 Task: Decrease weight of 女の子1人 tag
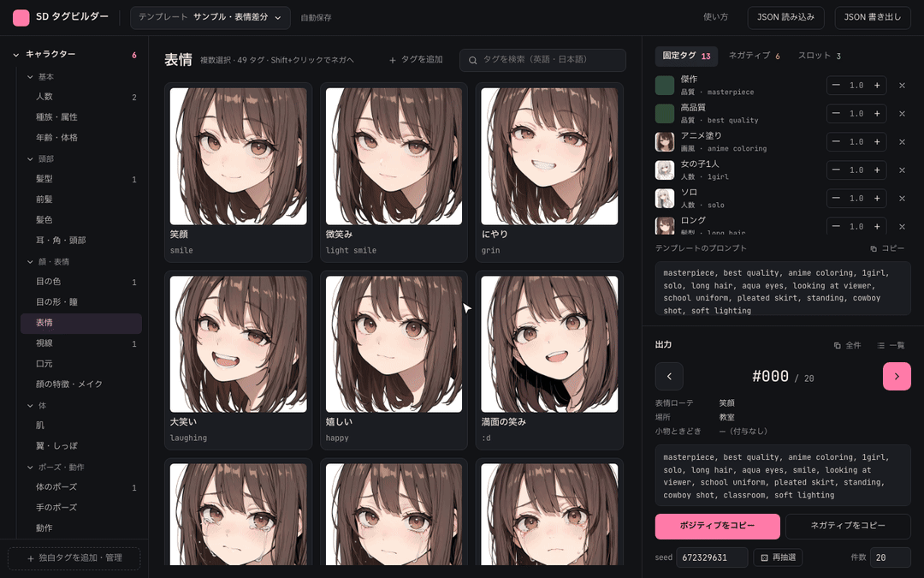pyautogui.click(x=836, y=170)
